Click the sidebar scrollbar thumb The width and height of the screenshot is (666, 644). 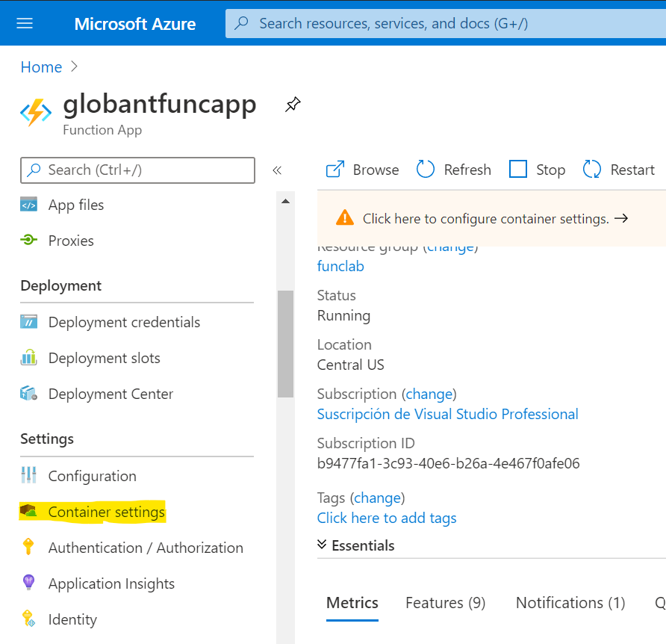click(285, 344)
